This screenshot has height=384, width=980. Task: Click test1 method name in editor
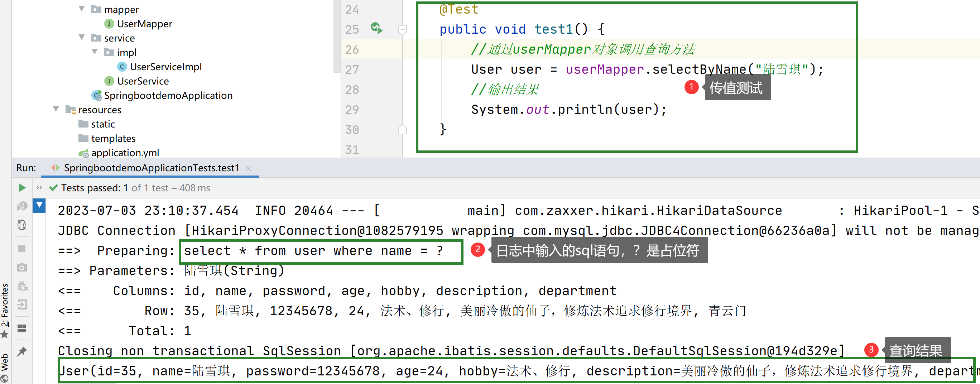coord(553,29)
